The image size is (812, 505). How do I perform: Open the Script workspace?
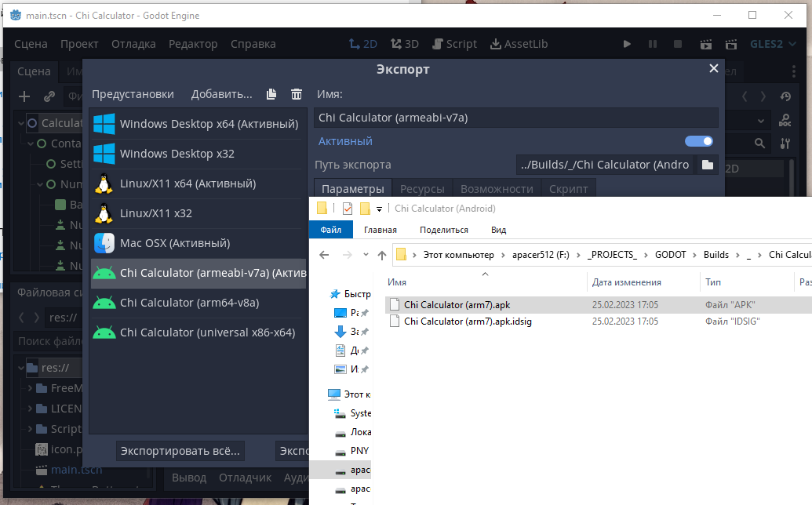point(454,44)
